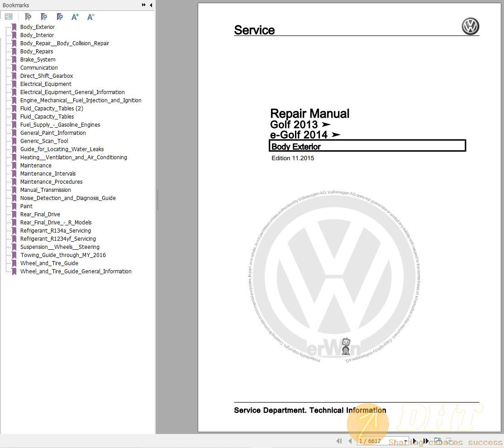Open the Engine_Mechanical__Fuel_Injection_and_Ignition bookmark

(x=81, y=100)
